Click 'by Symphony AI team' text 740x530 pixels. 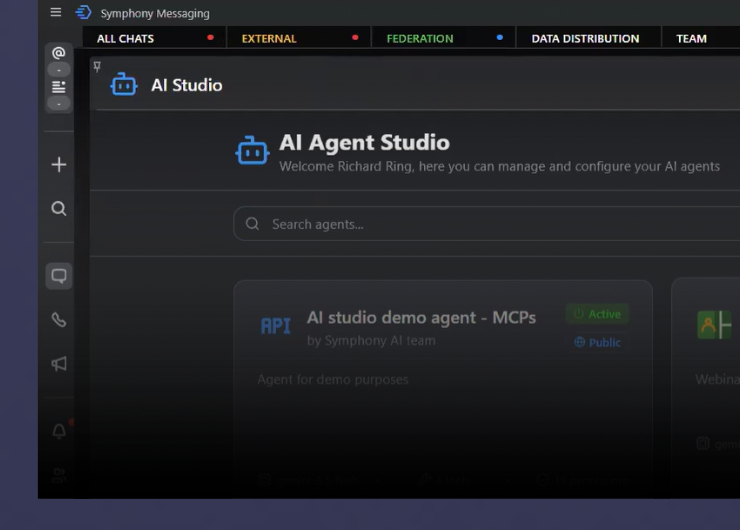(371, 340)
